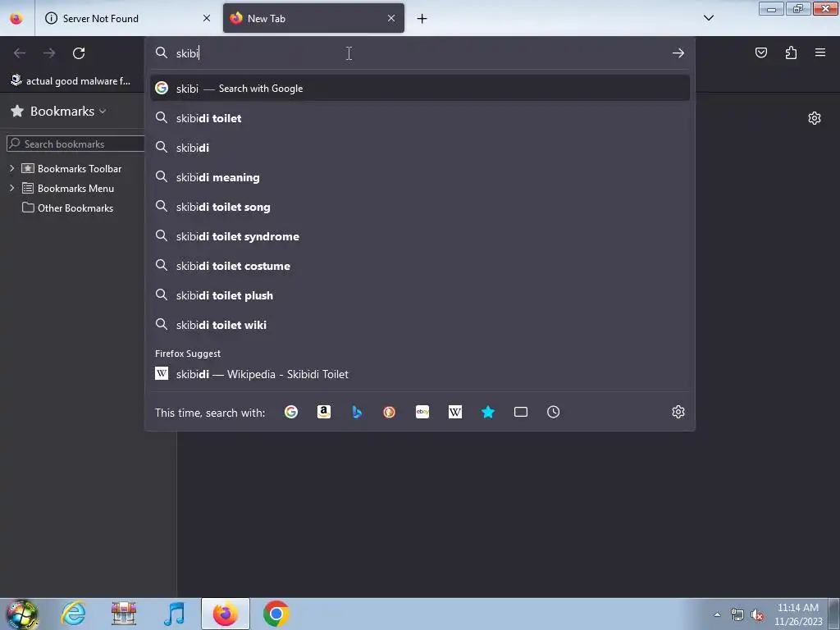Viewport: 840px width, 630px height.
Task: Open the Save to Pocket icon
Action: point(760,52)
